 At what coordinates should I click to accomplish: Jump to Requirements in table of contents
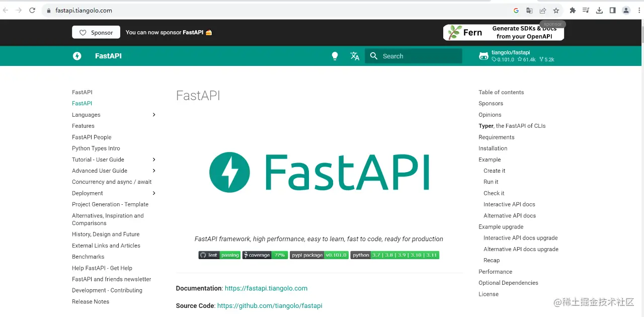[497, 137]
